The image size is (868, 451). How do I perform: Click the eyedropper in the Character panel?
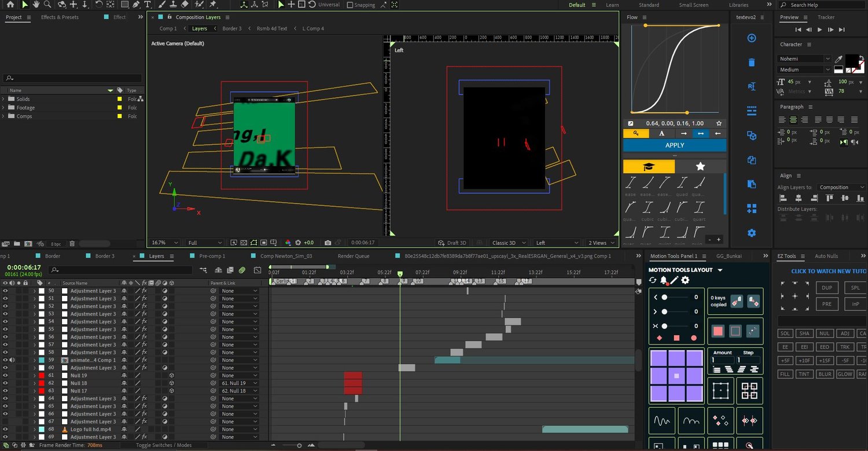[x=838, y=59]
